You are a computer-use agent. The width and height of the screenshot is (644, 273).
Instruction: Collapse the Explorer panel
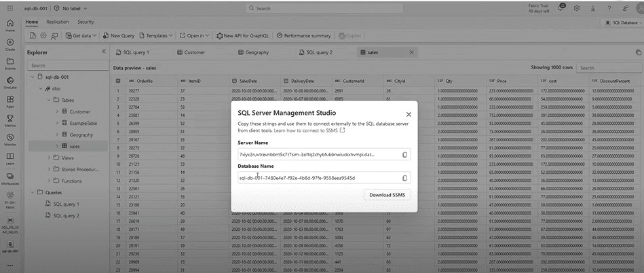coord(104,52)
